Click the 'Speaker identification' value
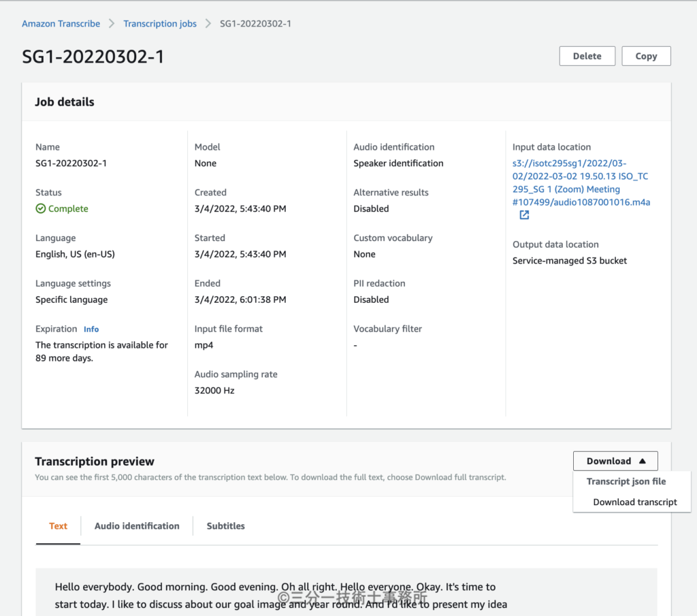The image size is (697, 616). (x=398, y=163)
